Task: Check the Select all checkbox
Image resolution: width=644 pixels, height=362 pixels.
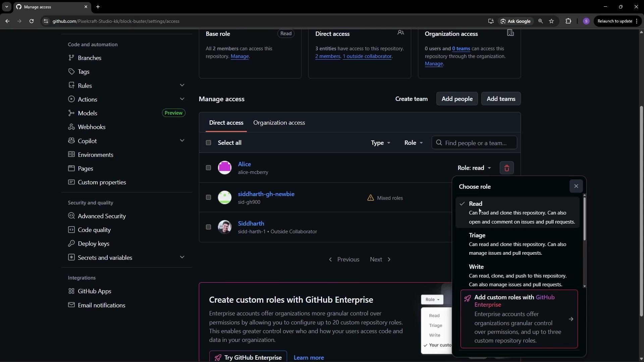Action: coord(208,143)
